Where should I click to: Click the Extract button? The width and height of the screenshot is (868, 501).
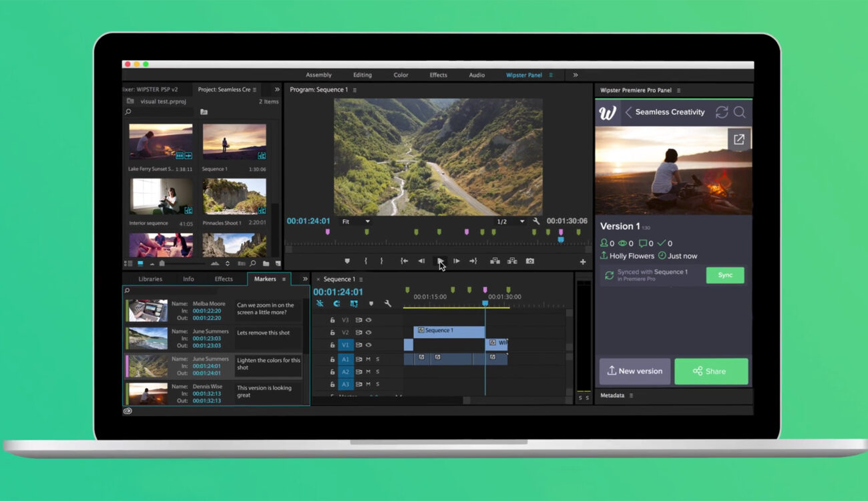[x=512, y=261]
